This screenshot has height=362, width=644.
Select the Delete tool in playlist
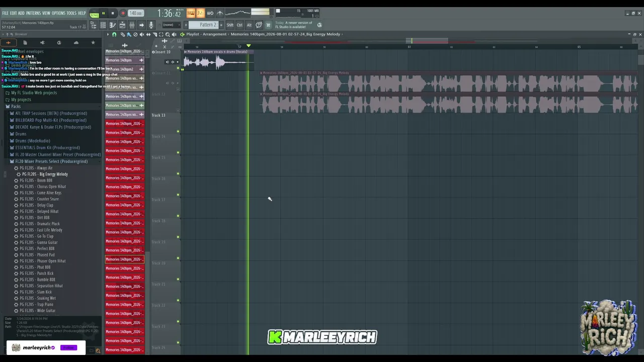point(135,34)
